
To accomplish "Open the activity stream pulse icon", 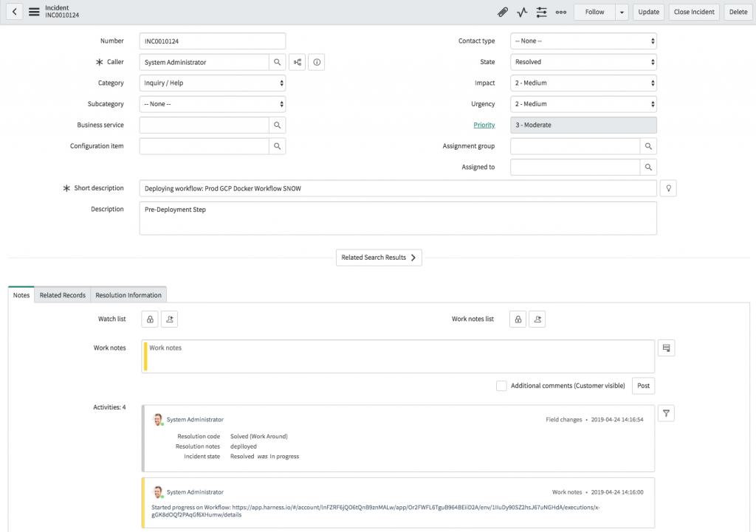I will click(x=522, y=12).
